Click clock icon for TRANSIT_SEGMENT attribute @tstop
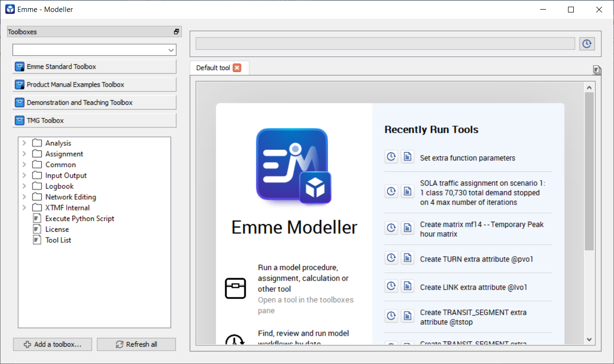Viewport: 614px width, 364px height. [x=391, y=316]
